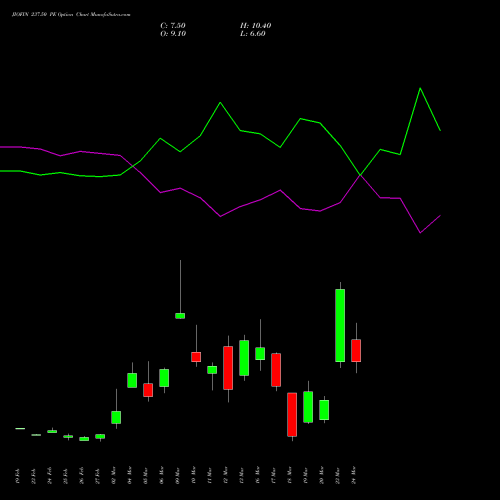Select the tall green candle above 23 Mar

(340, 325)
